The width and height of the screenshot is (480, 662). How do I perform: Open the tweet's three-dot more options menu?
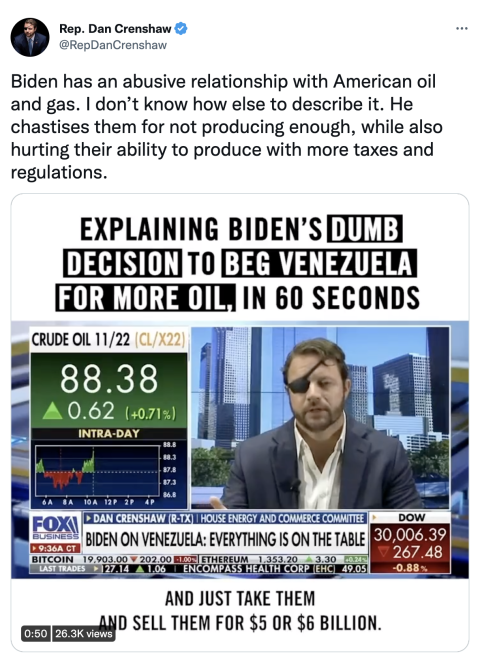tap(462, 29)
